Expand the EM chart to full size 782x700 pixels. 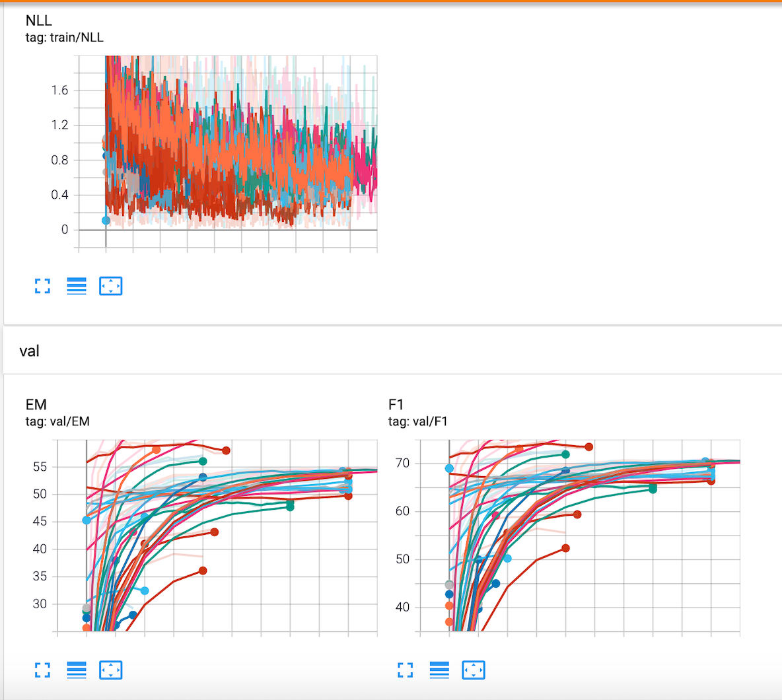pos(42,670)
